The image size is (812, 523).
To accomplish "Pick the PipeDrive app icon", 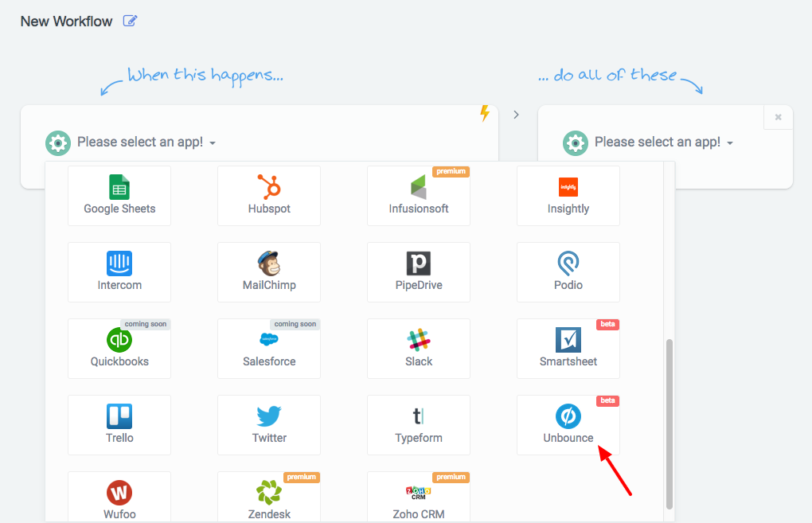I will tap(419, 263).
